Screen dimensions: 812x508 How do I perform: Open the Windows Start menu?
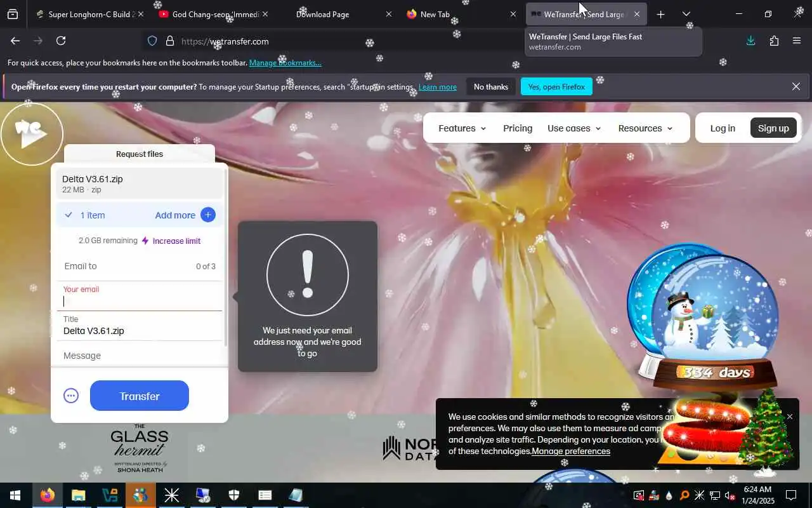(x=15, y=495)
